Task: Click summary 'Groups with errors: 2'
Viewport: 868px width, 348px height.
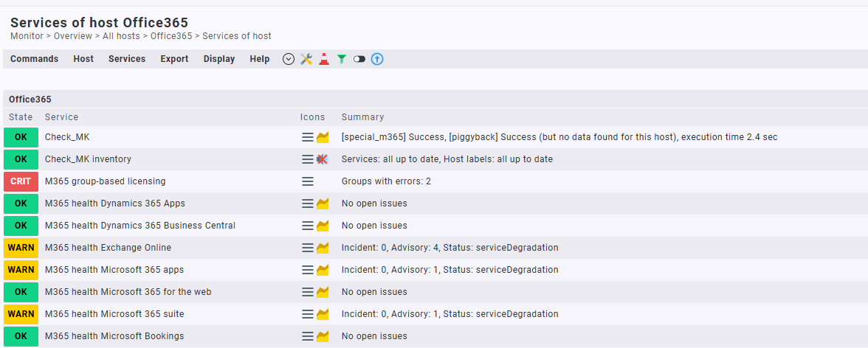Action: 387,181
